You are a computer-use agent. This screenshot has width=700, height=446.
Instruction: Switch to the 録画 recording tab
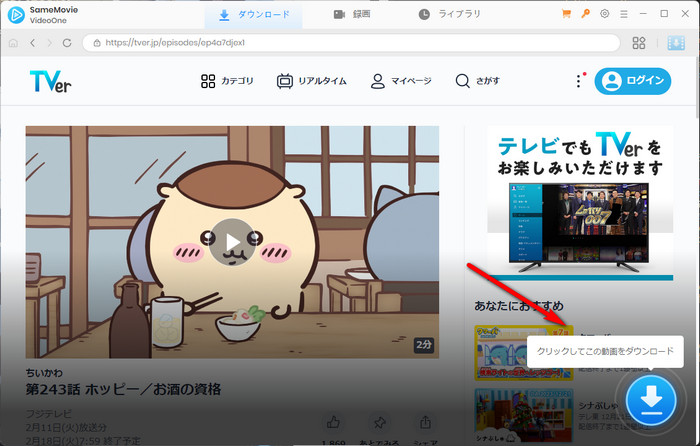(x=352, y=15)
